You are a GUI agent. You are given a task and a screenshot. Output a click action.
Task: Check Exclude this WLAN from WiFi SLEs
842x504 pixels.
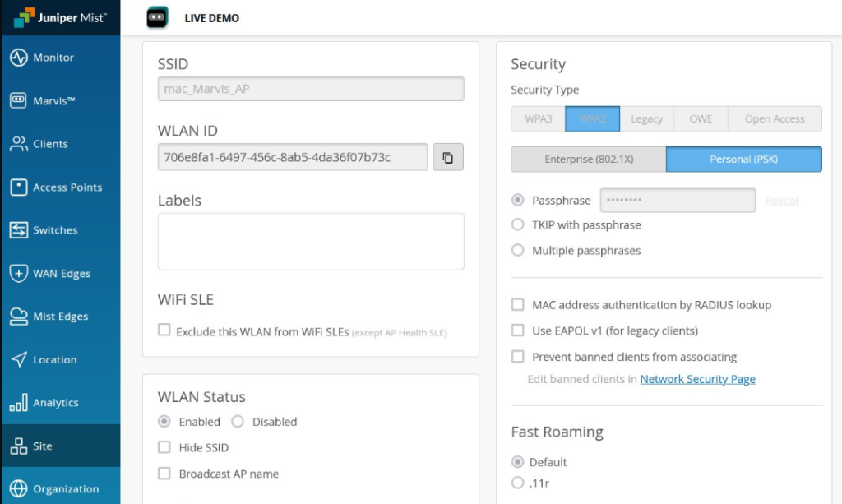tap(164, 330)
